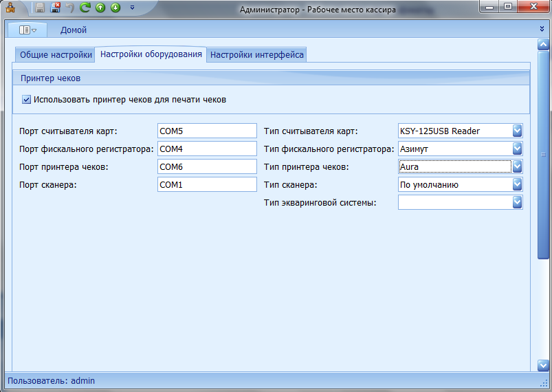Open the Домой ribbon tab
This screenshot has height=392, width=552.
(74, 30)
